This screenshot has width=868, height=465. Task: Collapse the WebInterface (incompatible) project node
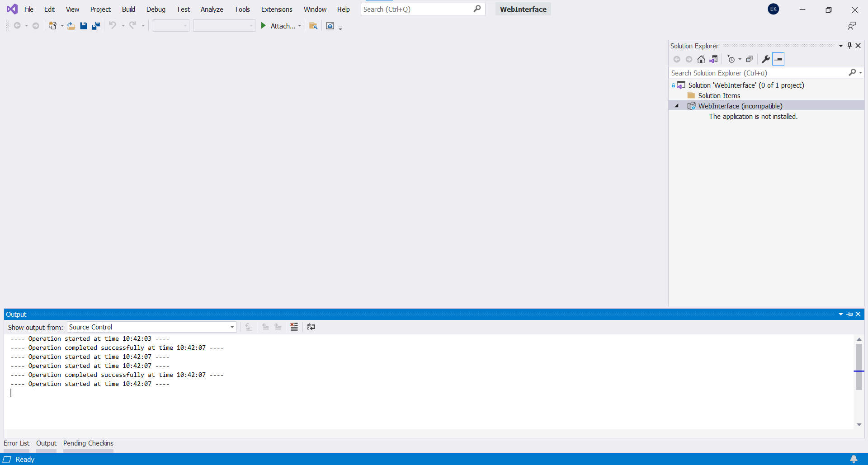677,106
